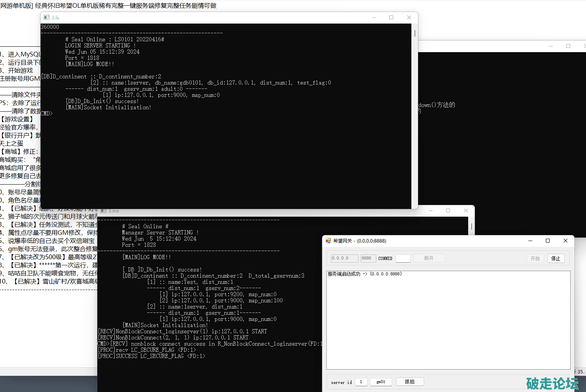The width and height of the screenshot is (586, 392).
Task: Click the 希望网关 app icon in title bar
Action: pos(328,241)
